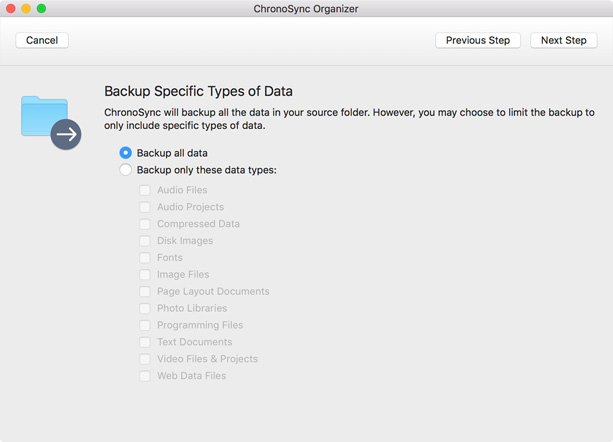Maximize window with the green button

point(41,8)
